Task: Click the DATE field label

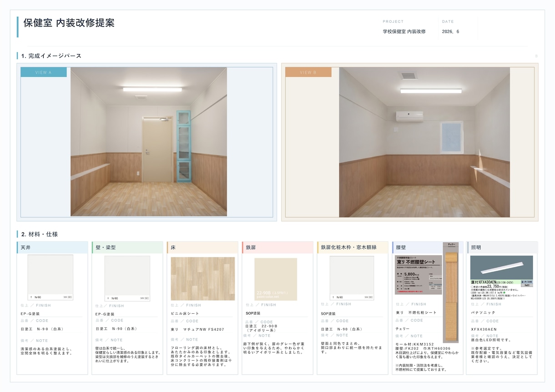Action: coord(448,21)
